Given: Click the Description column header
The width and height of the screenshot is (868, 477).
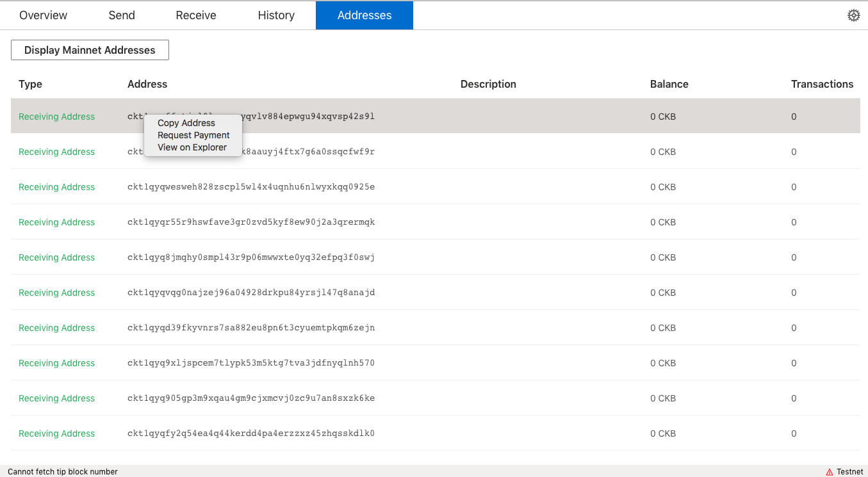Looking at the screenshot, I should click(488, 84).
